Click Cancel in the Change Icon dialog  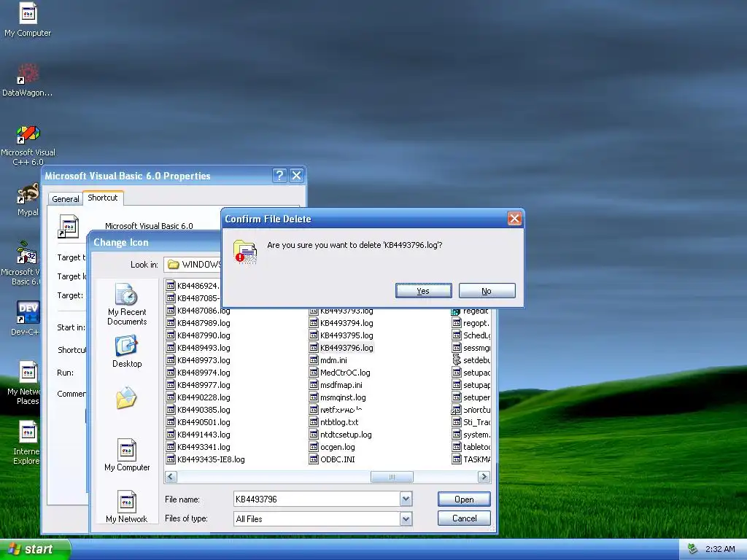point(464,518)
